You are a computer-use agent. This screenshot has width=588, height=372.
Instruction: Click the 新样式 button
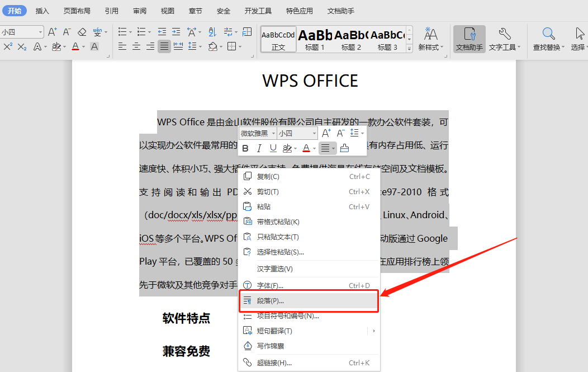(x=430, y=39)
